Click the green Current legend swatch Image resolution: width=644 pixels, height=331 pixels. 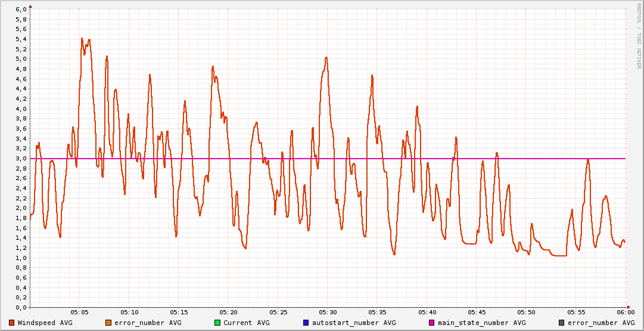[x=217, y=323]
